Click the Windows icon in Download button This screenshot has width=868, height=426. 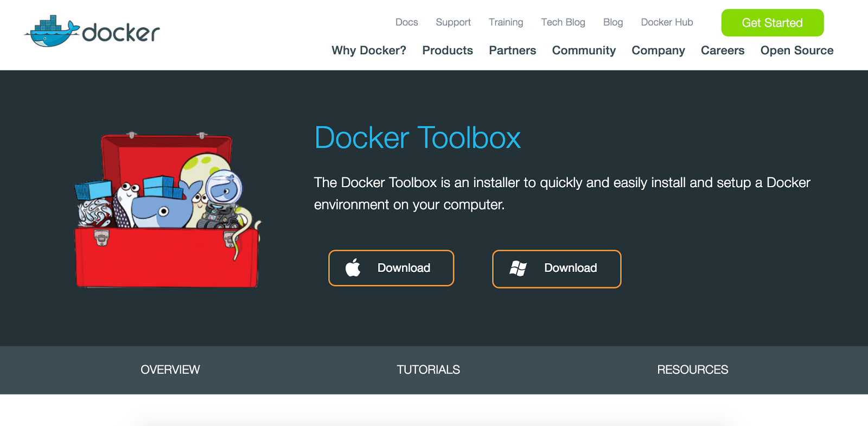(518, 268)
